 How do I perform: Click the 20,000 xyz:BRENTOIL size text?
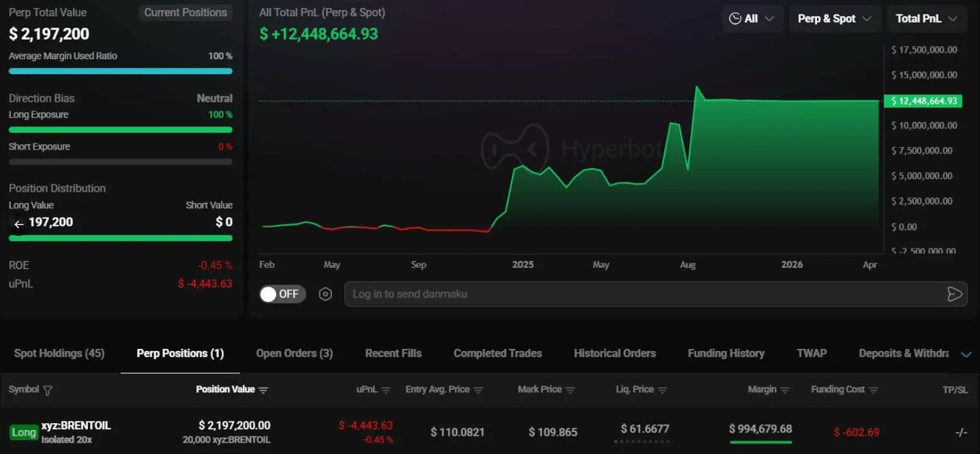tap(226, 440)
